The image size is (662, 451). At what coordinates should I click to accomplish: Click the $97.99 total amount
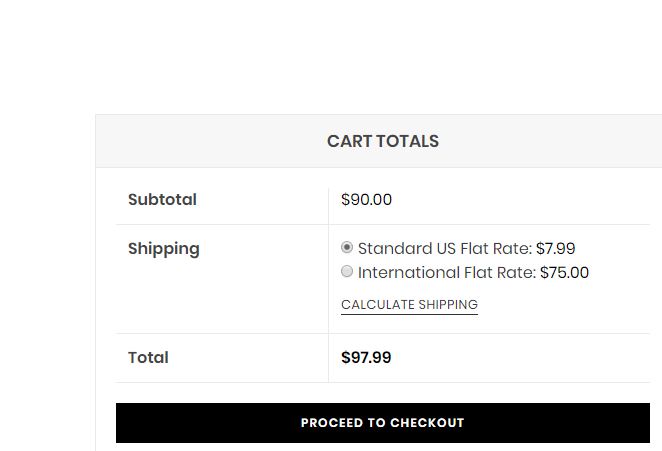(366, 357)
